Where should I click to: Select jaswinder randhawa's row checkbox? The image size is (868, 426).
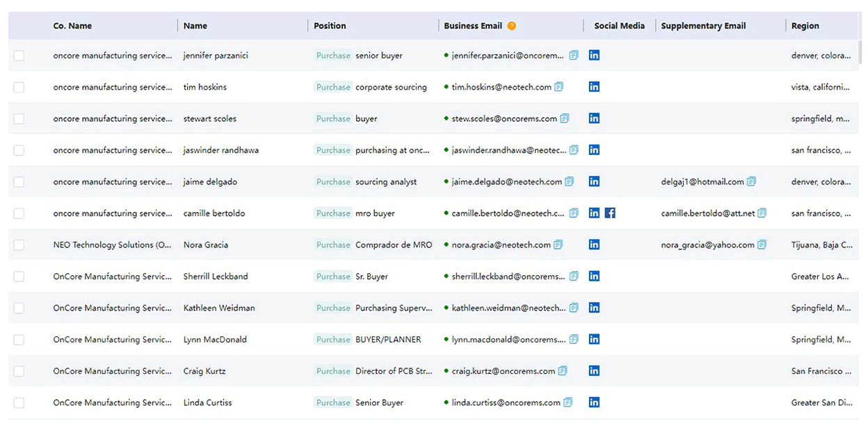(x=19, y=150)
